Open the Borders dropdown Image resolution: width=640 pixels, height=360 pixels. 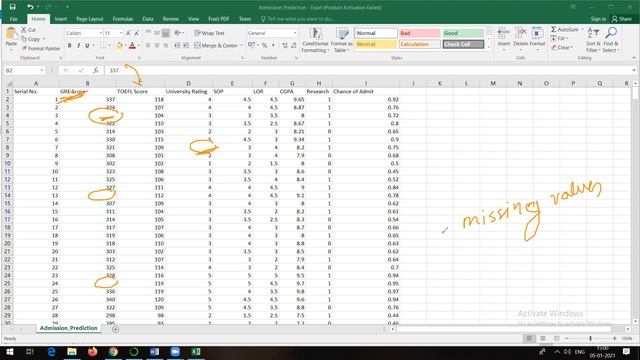pos(109,45)
